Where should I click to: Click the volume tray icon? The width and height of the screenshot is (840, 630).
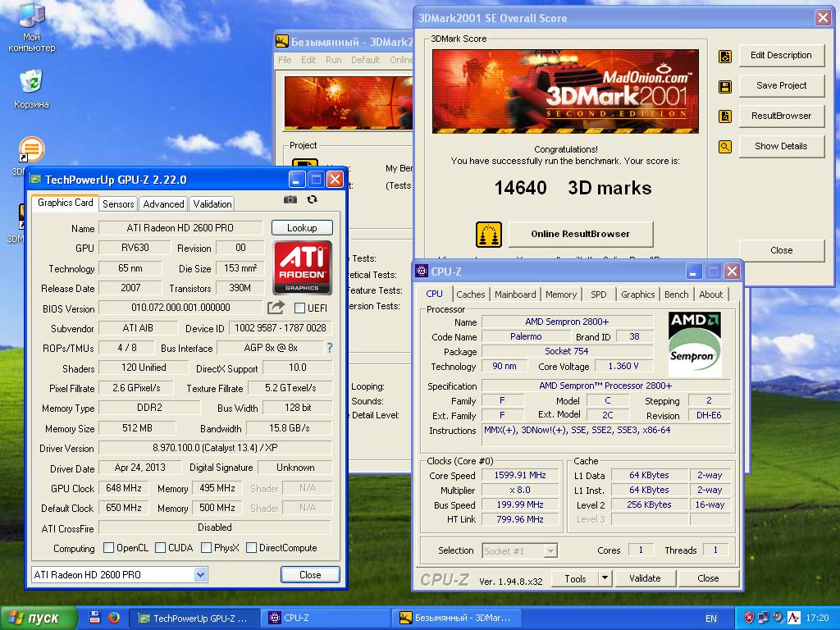point(778,618)
